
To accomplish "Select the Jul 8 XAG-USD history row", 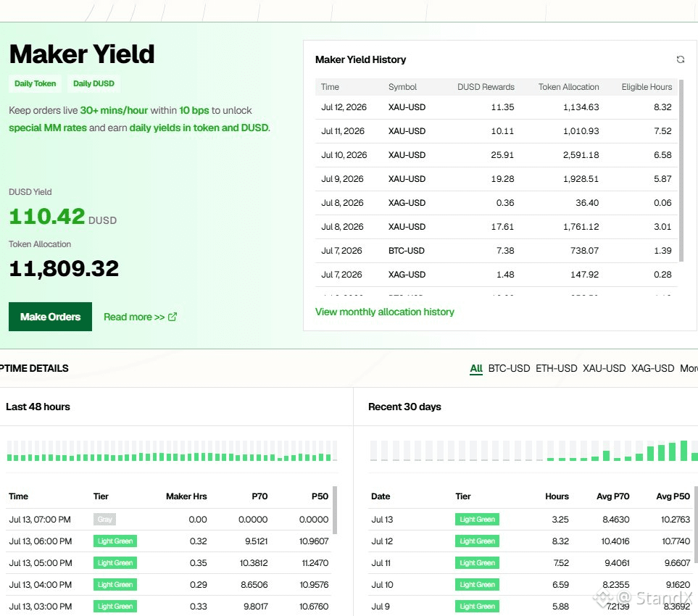I will click(497, 203).
